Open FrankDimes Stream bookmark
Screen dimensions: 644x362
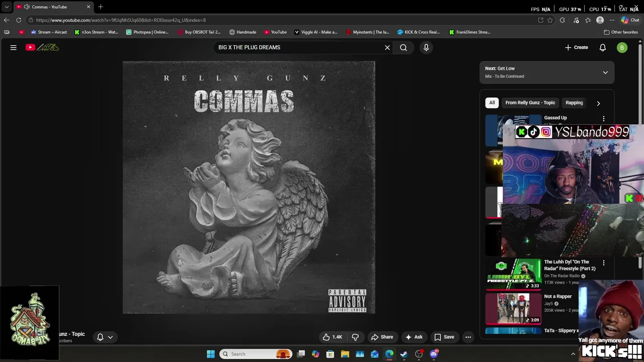point(470,32)
